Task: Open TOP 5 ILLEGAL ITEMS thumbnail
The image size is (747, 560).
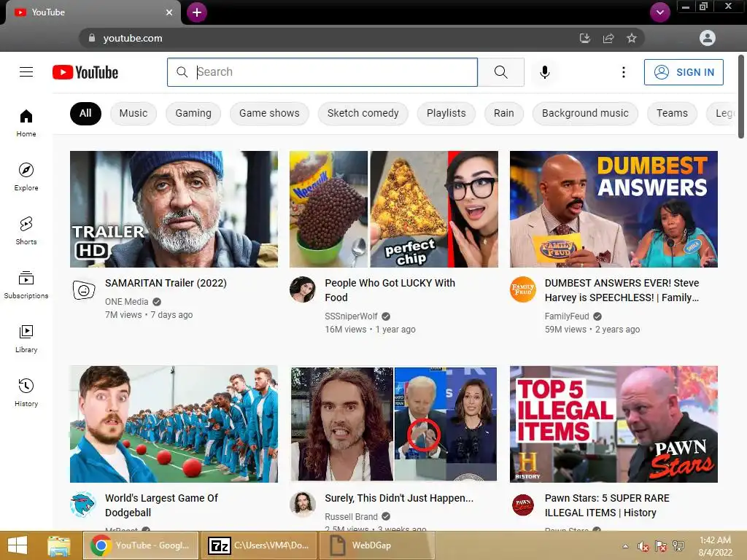Action: coord(614,424)
